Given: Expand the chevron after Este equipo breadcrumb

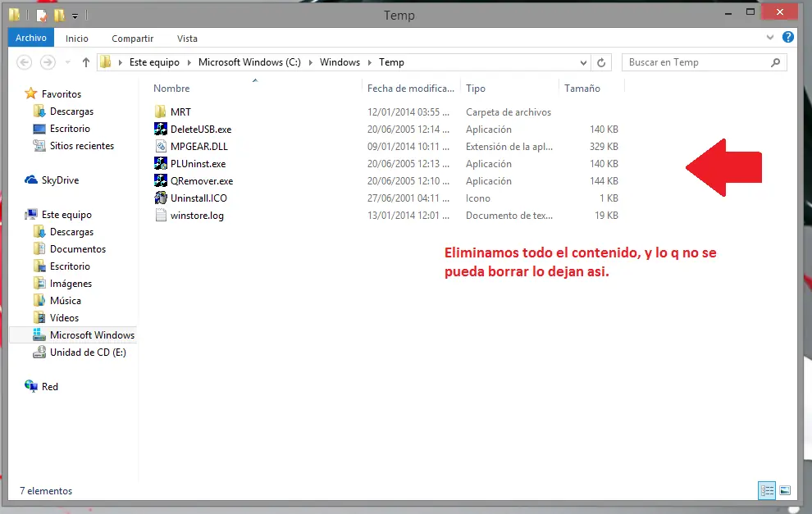Looking at the screenshot, I should pyautogui.click(x=189, y=62).
